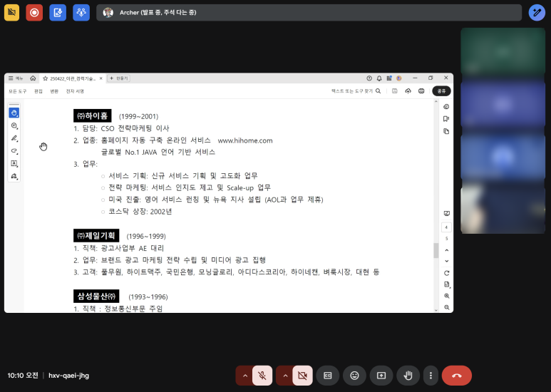Click the ㈜하이홈 company heading

pos(93,115)
